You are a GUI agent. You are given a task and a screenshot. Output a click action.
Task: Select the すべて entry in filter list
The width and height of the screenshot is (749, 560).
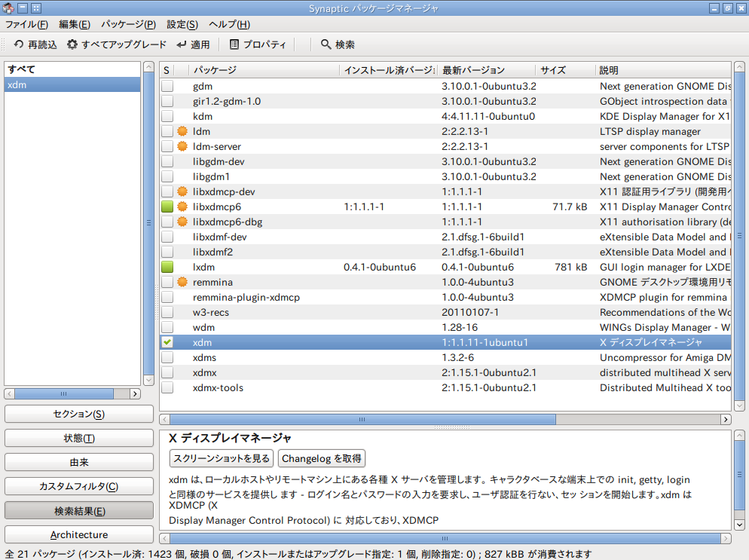(72, 69)
